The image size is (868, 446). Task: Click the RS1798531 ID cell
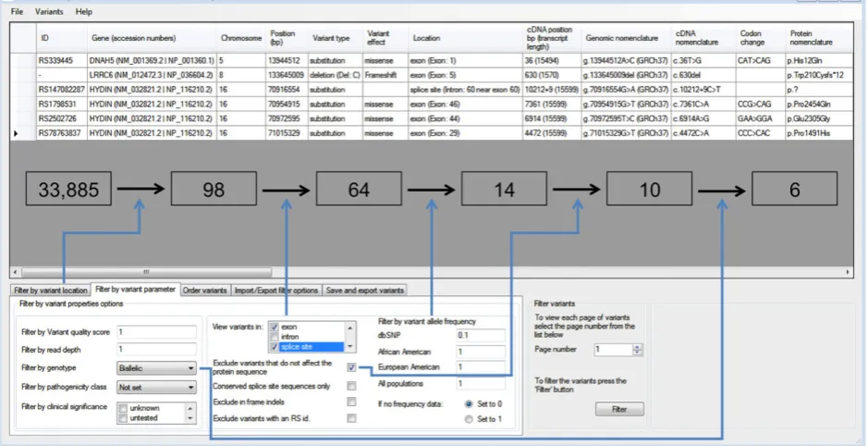61,105
